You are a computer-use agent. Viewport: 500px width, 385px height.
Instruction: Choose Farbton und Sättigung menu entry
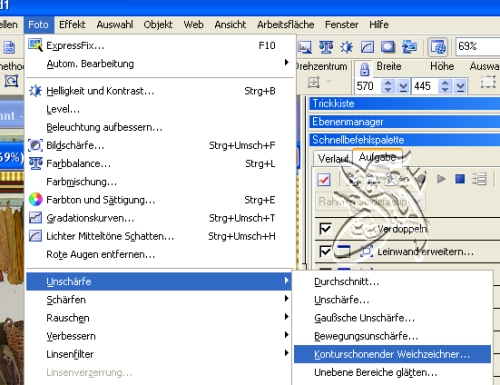[x=160, y=200]
